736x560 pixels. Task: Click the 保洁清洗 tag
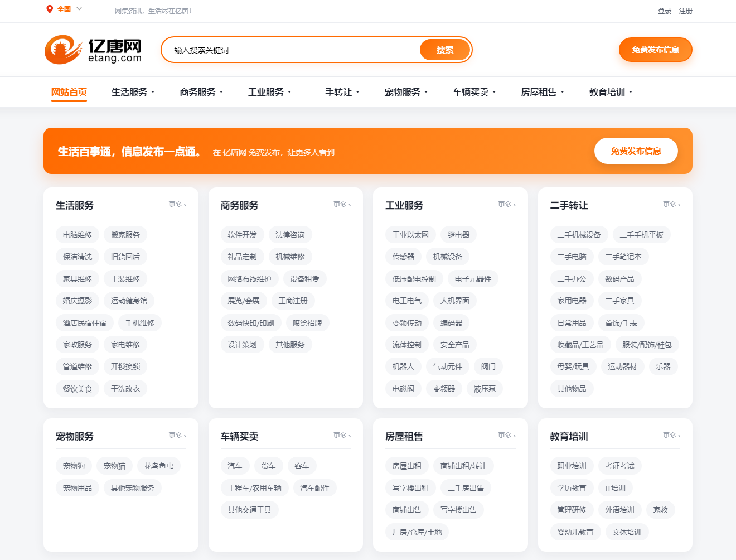tap(78, 257)
